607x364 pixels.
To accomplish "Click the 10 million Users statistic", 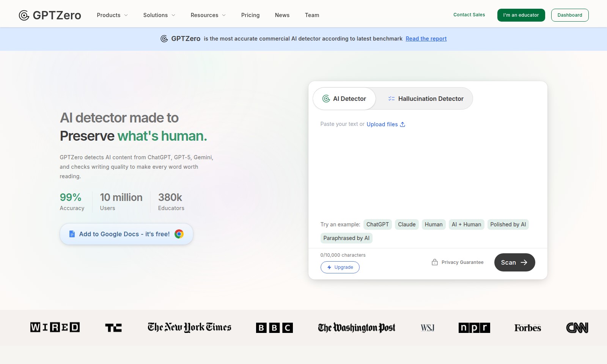I will (121, 201).
